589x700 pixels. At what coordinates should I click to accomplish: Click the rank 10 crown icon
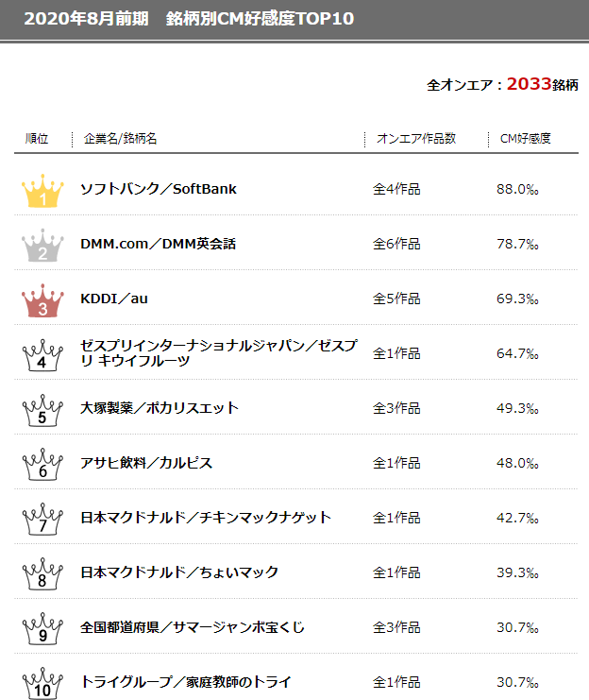(x=42, y=684)
